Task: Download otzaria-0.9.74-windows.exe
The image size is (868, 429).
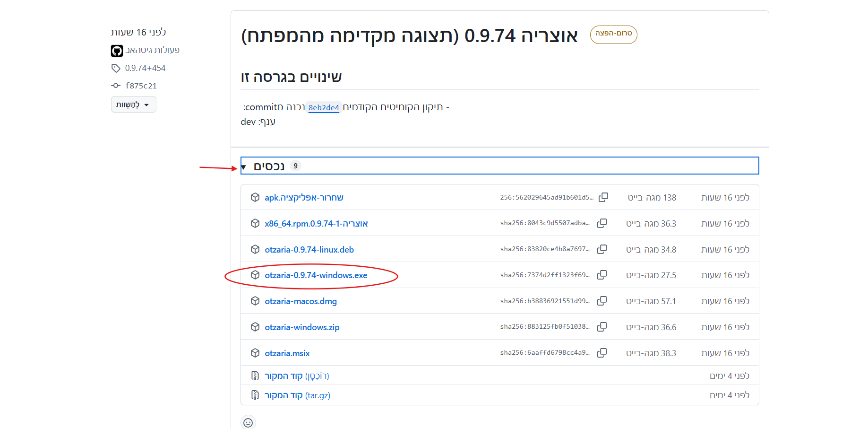Action: [316, 275]
